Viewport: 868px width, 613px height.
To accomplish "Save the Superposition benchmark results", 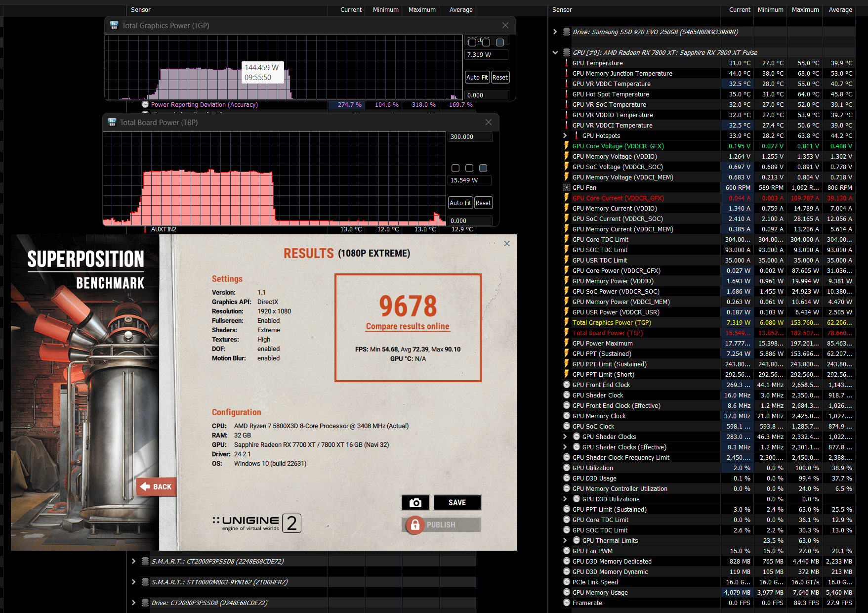I will tap(457, 502).
